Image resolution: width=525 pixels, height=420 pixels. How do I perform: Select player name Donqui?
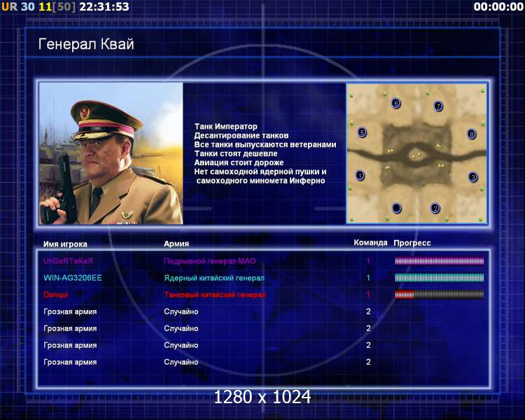[56, 295]
